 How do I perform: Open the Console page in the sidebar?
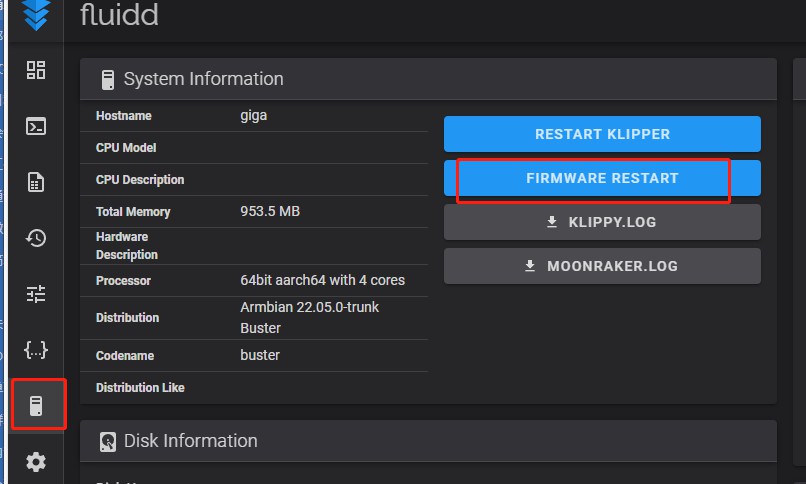tap(36, 126)
